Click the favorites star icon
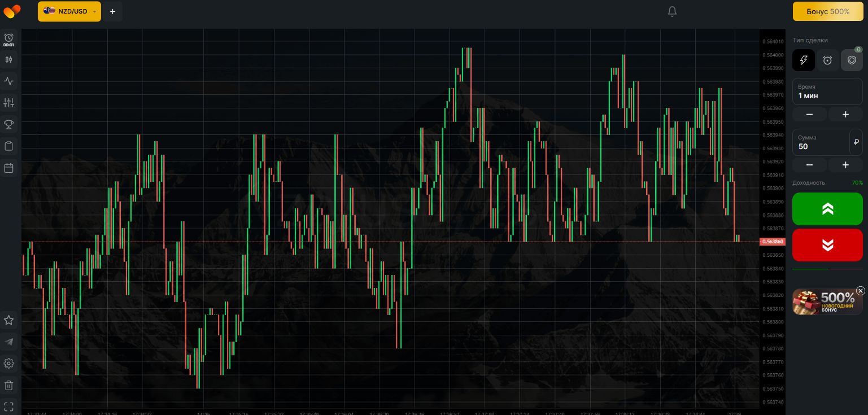Image resolution: width=868 pixels, height=415 pixels. 8,320
